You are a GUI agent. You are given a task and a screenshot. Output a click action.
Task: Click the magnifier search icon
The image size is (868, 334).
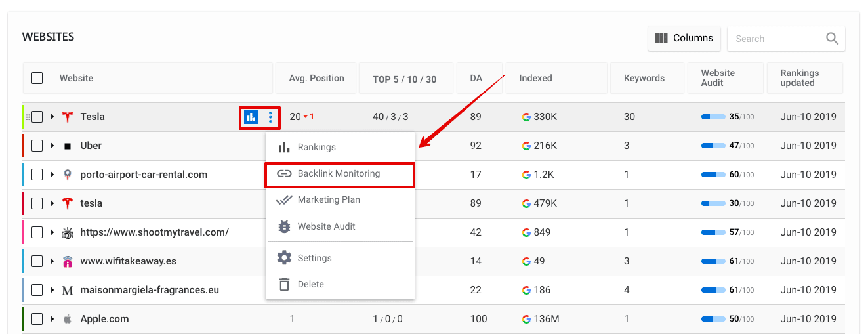point(832,39)
